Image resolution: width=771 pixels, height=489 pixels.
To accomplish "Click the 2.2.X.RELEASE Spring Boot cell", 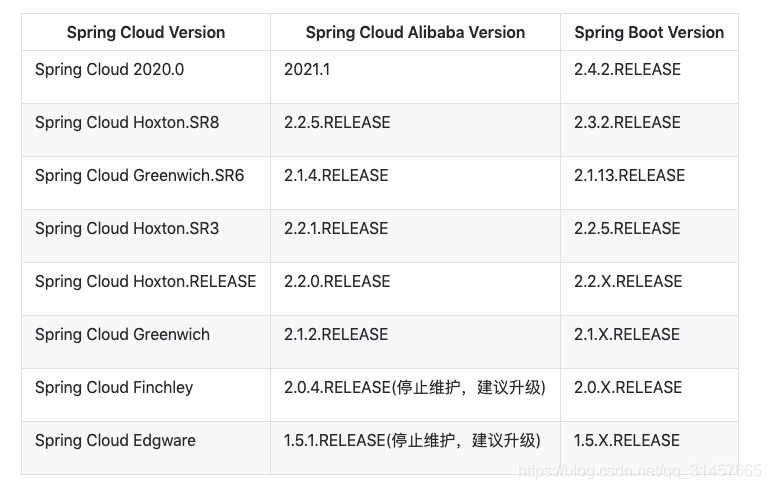I will 627,282.
